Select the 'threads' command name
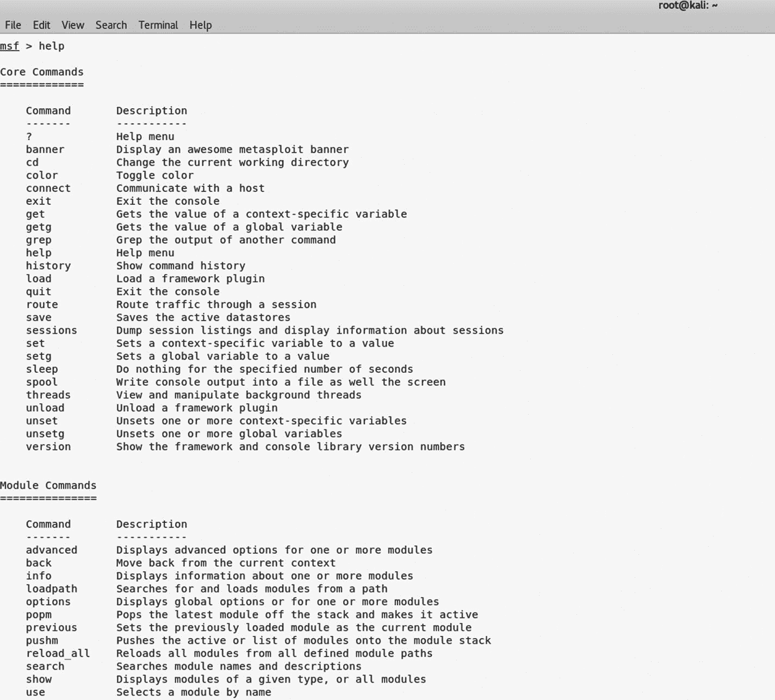 (48, 395)
